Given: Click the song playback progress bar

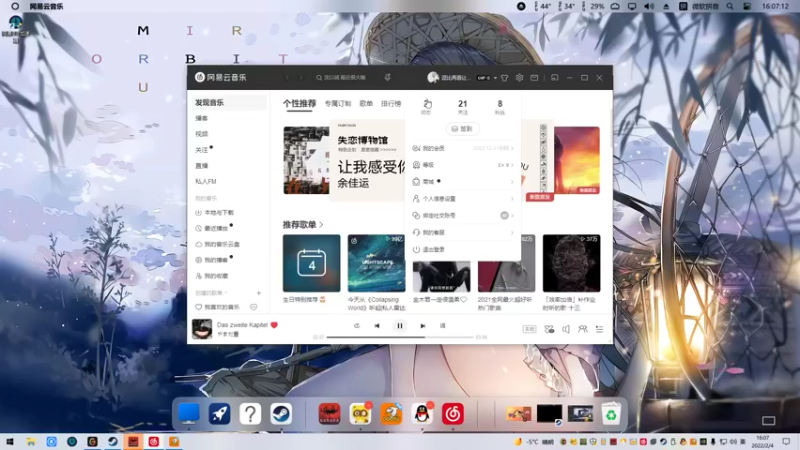Looking at the screenshot, I should tap(400, 337).
